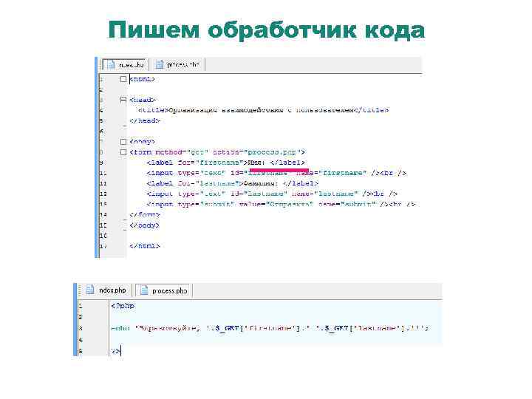Click the closing </head> tag
This screenshot has width=532, height=399.
tap(145, 120)
